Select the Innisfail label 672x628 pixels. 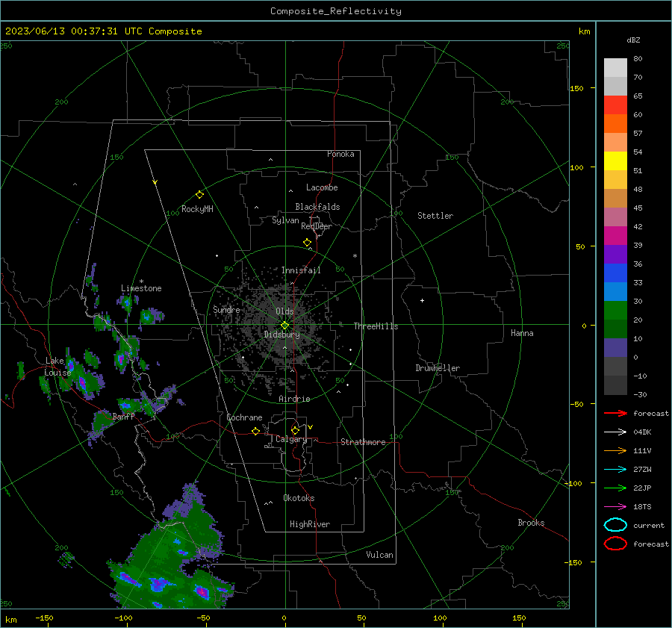pyautogui.click(x=301, y=270)
